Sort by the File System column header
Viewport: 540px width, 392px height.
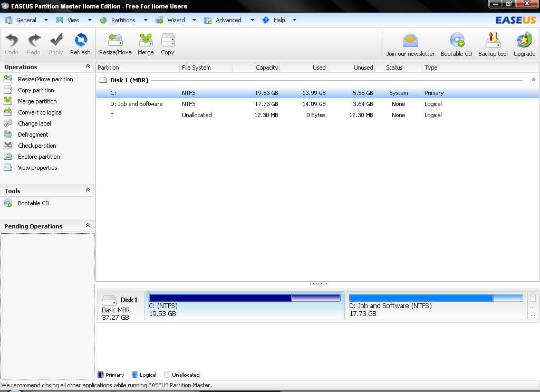[x=206, y=67]
